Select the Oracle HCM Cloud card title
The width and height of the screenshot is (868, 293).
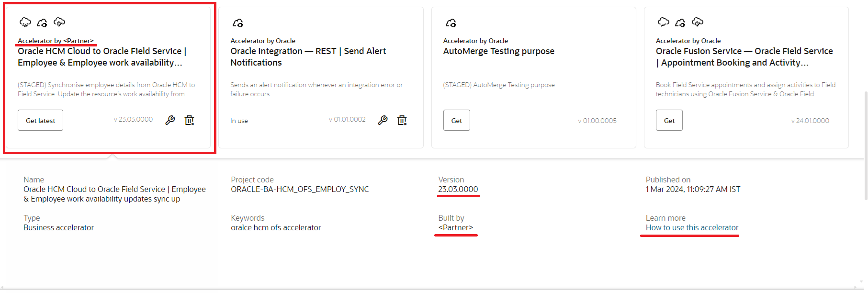pyautogui.click(x=102, y=57)
